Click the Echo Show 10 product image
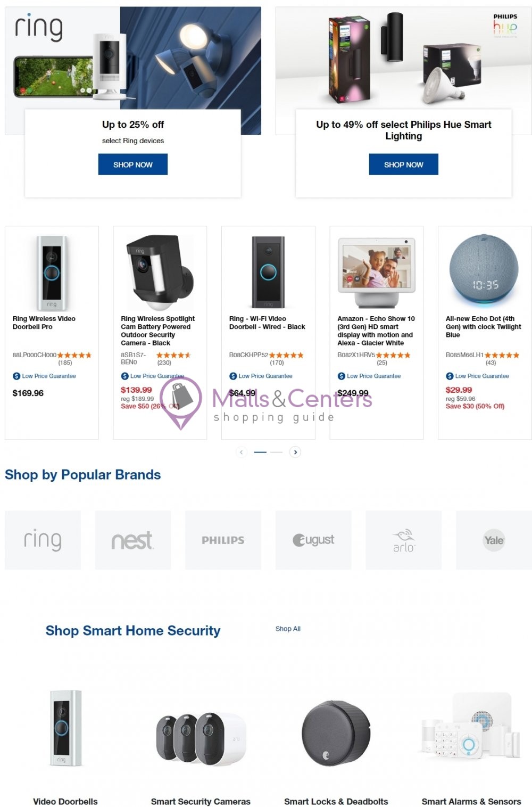 coord(377,273)
